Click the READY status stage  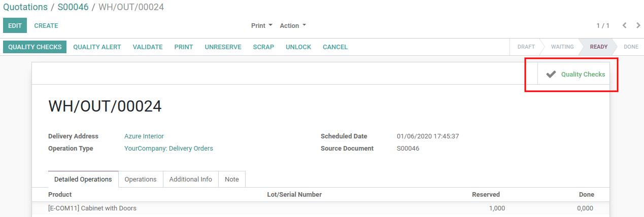coord(598,47)
